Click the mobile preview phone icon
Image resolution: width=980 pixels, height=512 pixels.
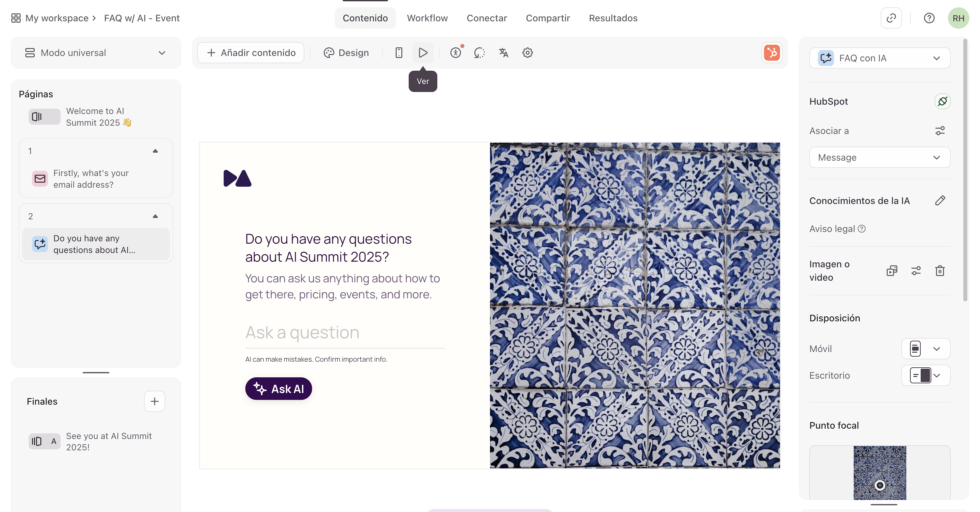coord(399,52)
